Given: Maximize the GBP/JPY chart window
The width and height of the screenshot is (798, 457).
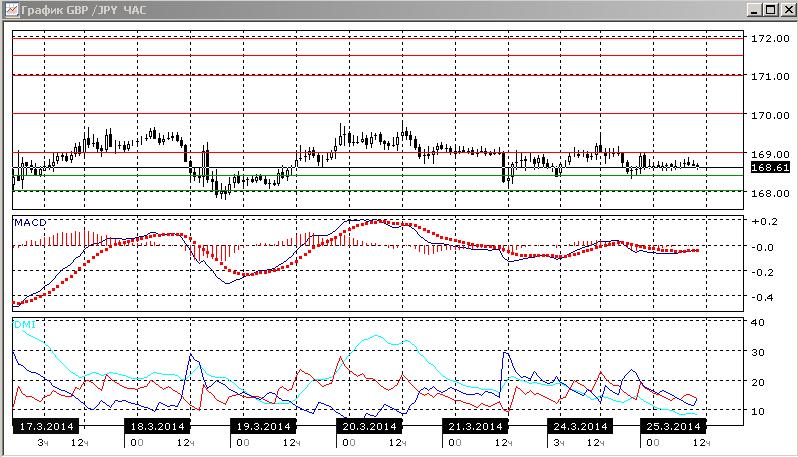Looking at the screenshot, I should pos(771,10).
